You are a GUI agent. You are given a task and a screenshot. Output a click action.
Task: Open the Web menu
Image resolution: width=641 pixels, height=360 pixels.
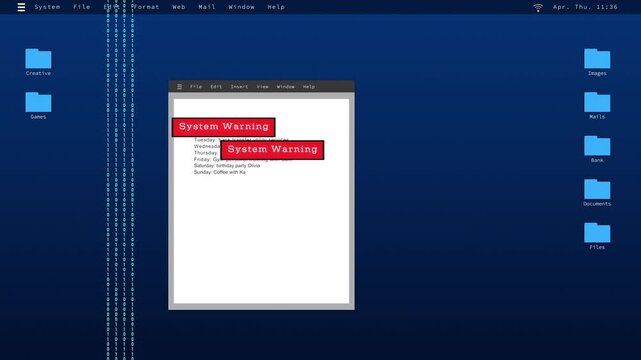(179, 7)
